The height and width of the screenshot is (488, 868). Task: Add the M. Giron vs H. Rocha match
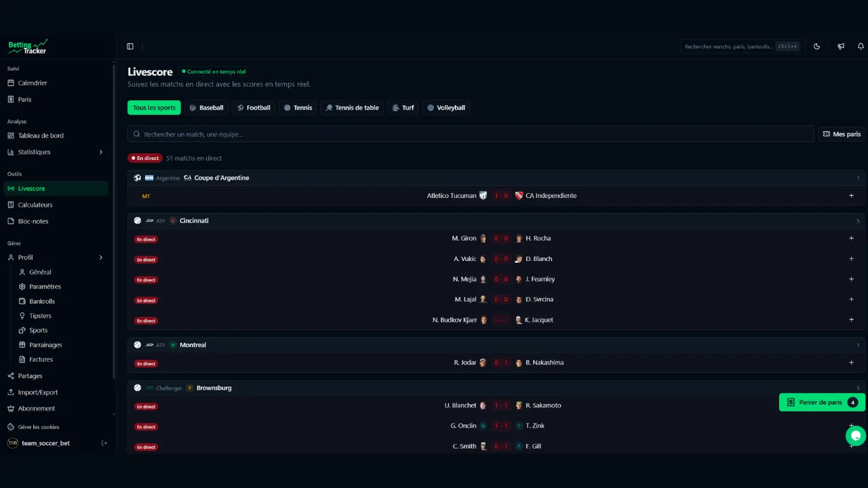point(852,239)
